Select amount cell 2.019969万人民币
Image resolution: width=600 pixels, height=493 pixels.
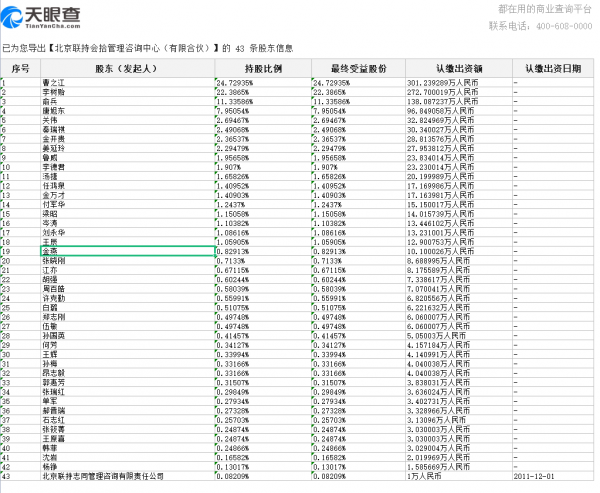pyautogui.click(x=459, y=458)
